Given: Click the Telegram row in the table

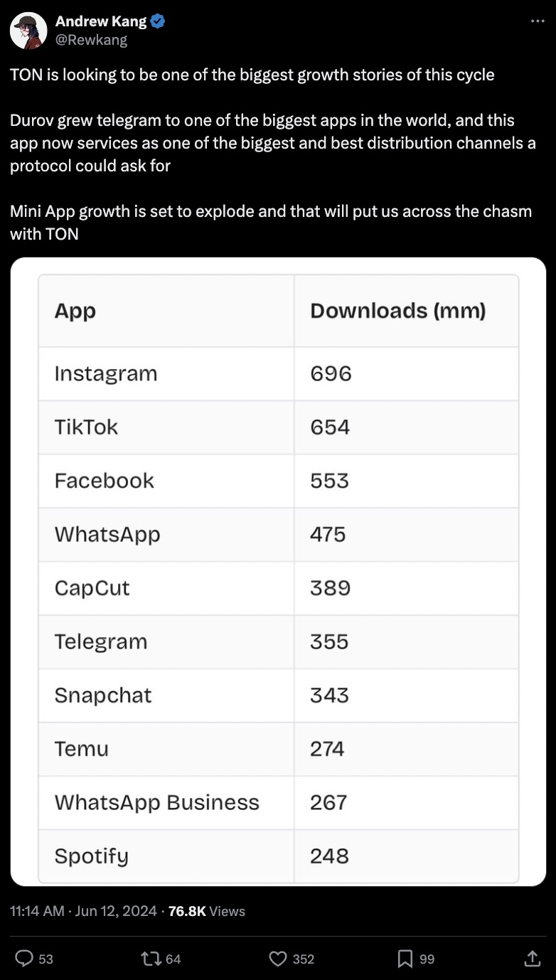Looking at the screenshot, I should point(101,641).
